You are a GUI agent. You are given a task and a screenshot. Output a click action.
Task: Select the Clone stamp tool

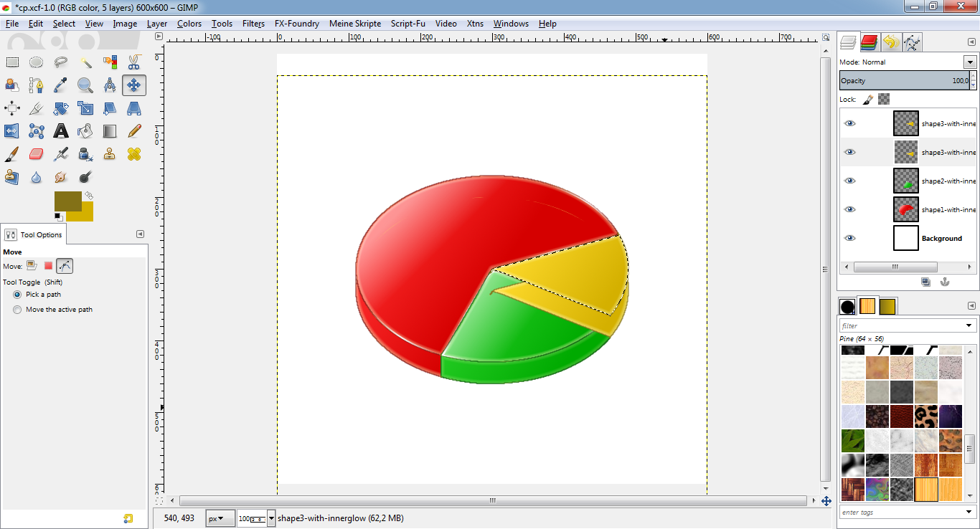pos(110,154)
